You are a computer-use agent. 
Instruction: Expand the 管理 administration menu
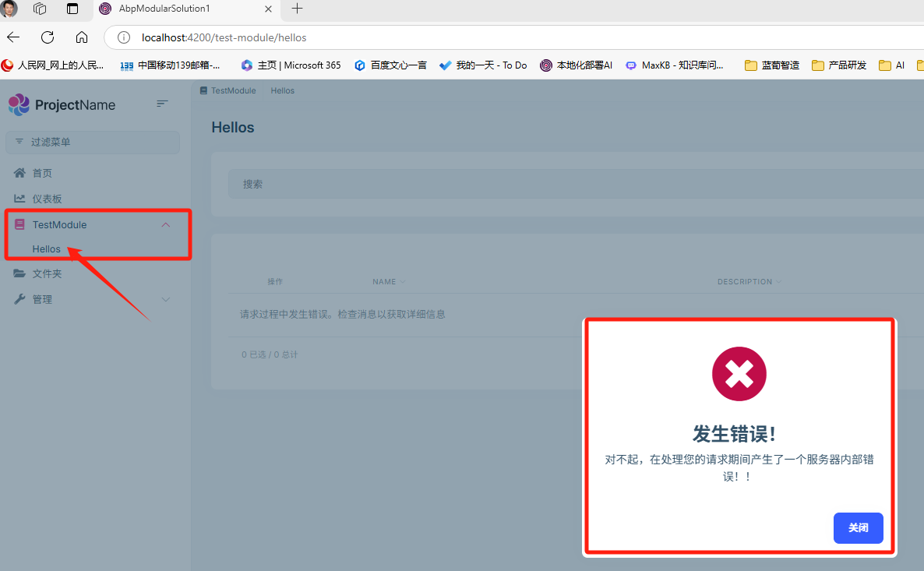click(x=165, y=299)
